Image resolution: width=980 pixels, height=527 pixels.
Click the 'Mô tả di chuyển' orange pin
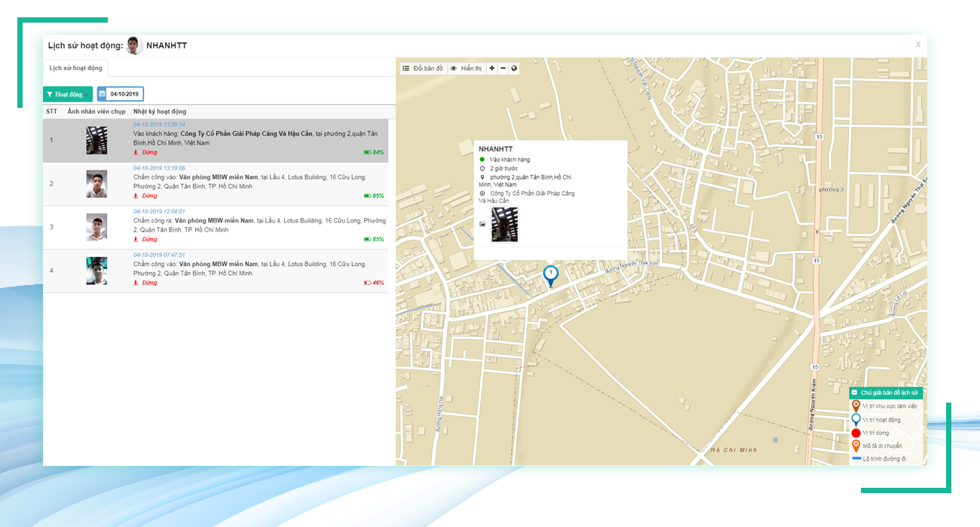point(856,446)
